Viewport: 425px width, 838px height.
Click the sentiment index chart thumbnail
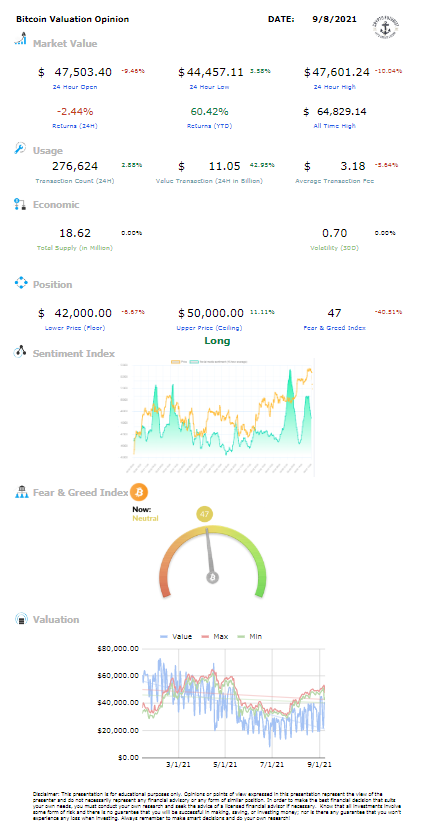tap(216, 417)
